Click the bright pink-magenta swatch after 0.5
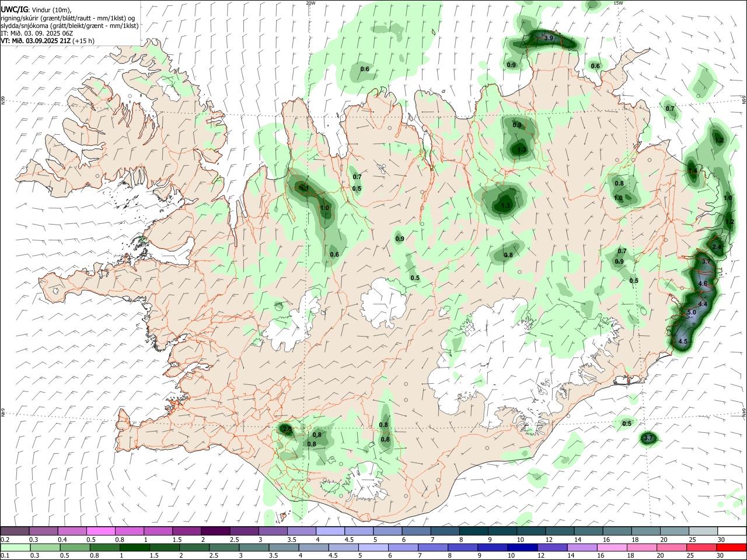The width and height of the screenshot is (747, 560). pos(100,531)
